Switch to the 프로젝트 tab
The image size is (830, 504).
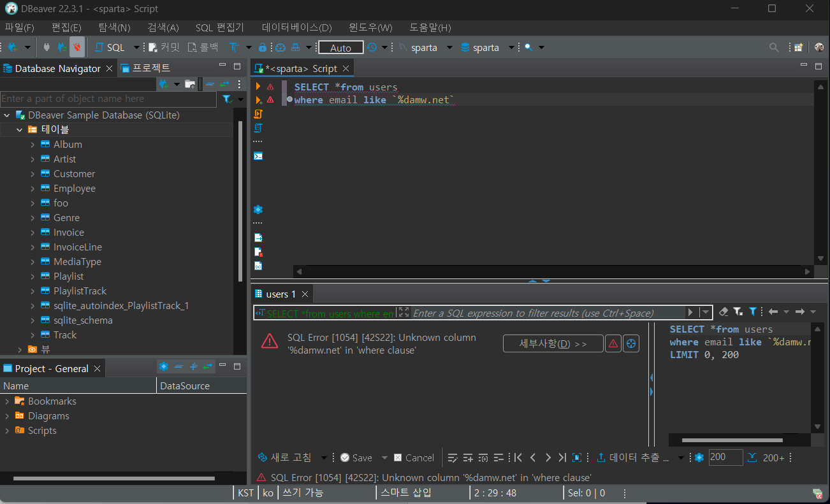pos(145,68)
